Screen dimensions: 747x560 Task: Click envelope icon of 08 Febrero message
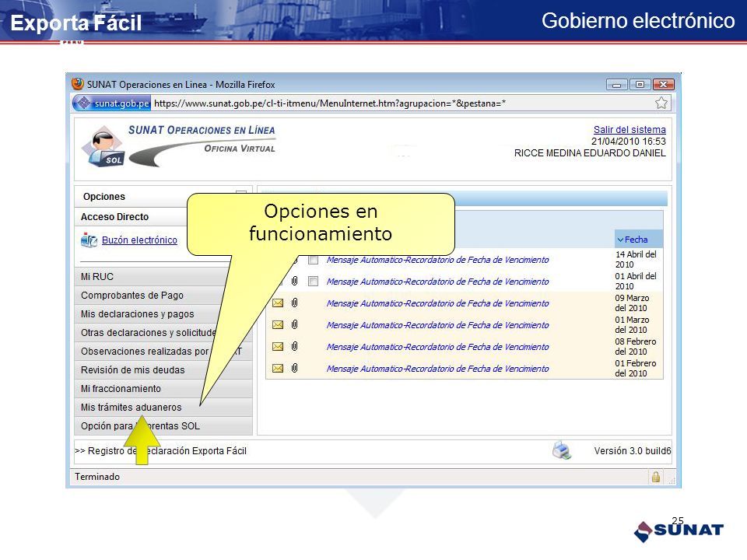click(x=278, y=346)
